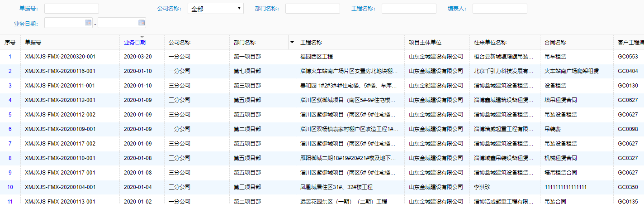Click the 合同名称 column header
Image resolution: width=644 pixels, height=204 pixels.
coord(556,42)
